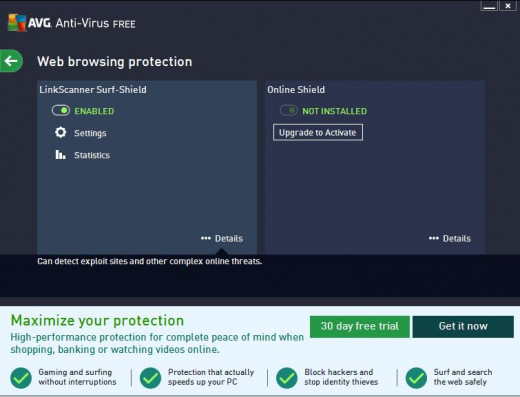Open Statistics via the bar chart icon

(x=60, y=154)
